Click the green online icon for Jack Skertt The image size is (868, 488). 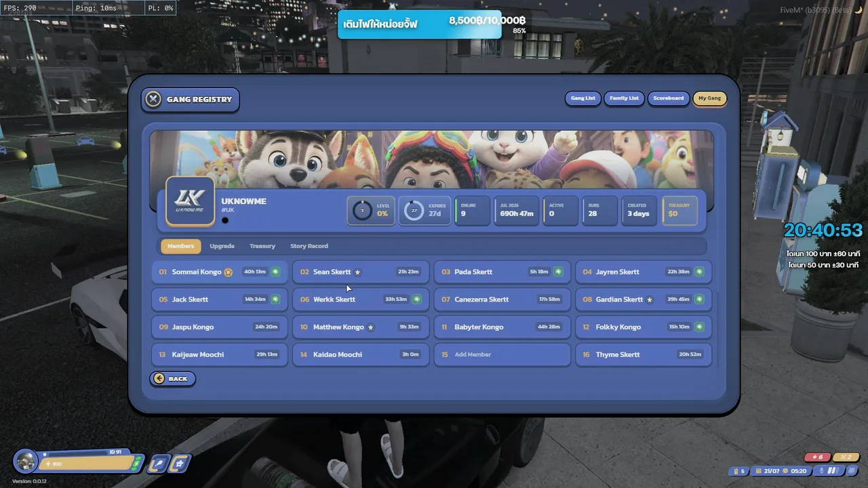coord(275,299)
